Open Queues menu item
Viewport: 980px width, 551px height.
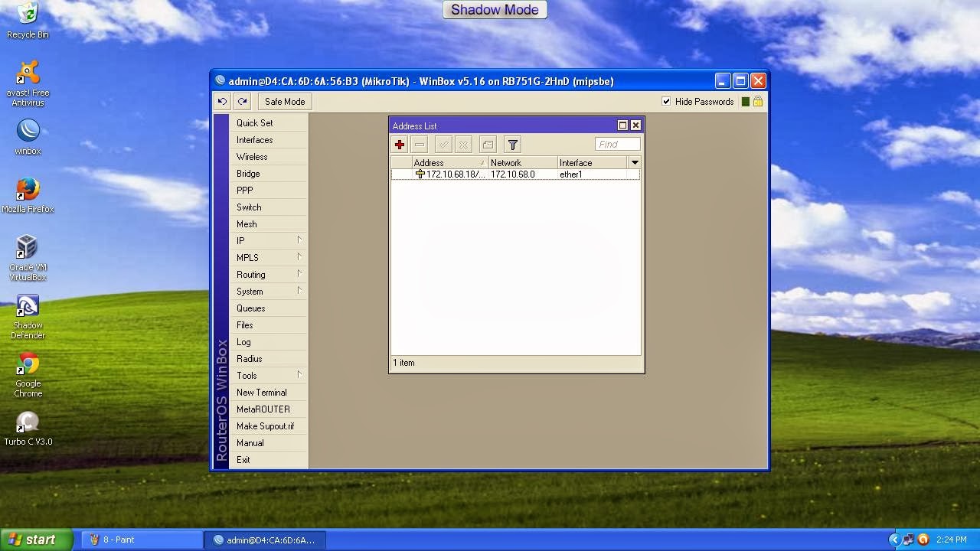coord(268,308)
